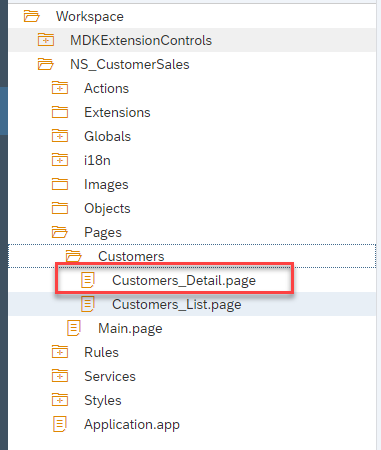Image resolution: width=381 pixels, height=450 pixels.
Task: Click the Customers_List.page file icon
Action: [88, 304]
